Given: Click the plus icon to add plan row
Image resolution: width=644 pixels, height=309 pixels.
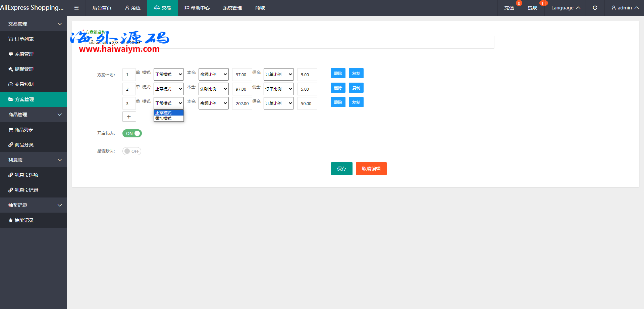Looking at the screenshot, I should pos(129,117).
